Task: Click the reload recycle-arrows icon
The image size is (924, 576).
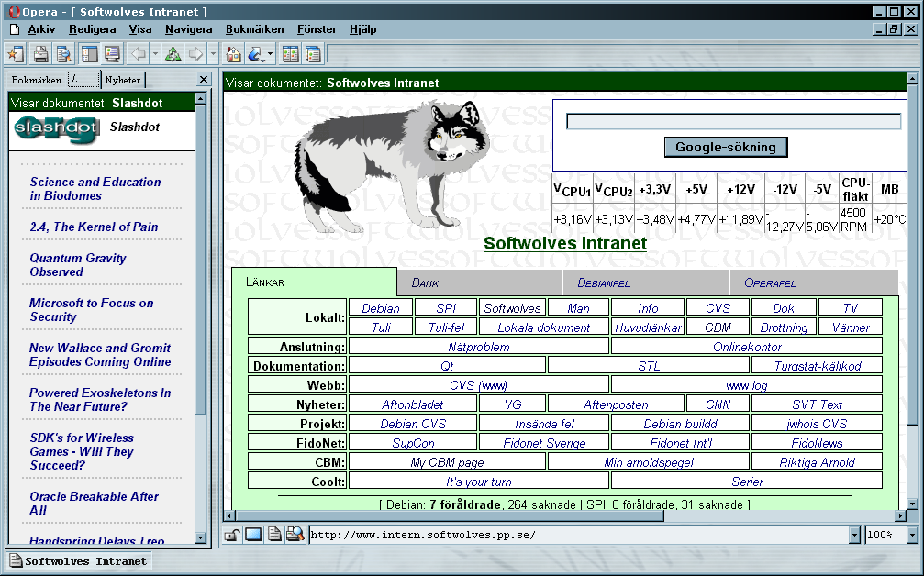Action: [x=173, y=54]
